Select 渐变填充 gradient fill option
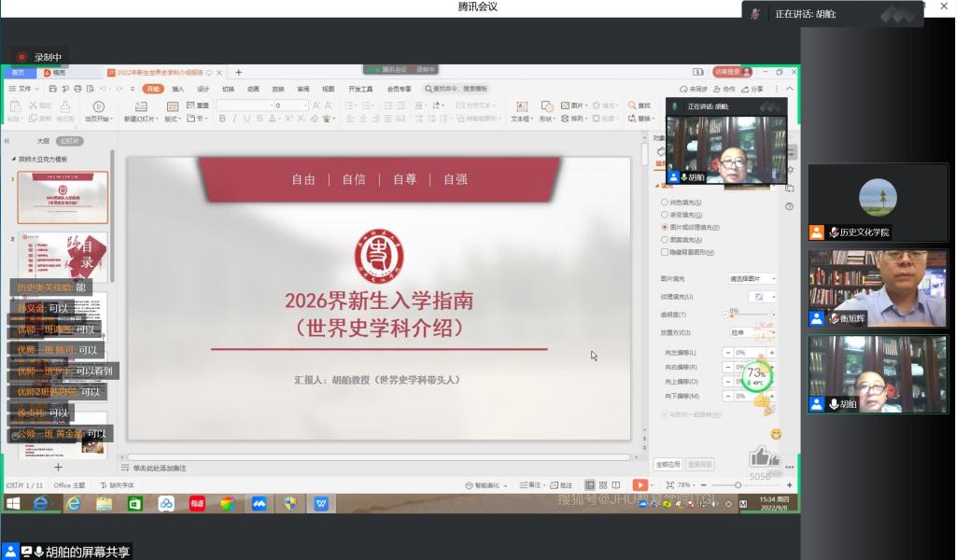This screenshot has width=956, height=560. (665, 215)
